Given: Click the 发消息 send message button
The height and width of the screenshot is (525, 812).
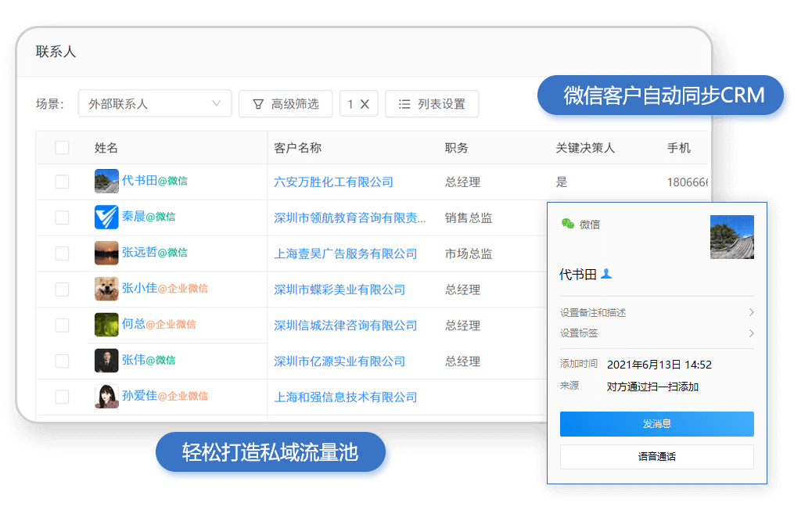Looking at the screenshot, I should click(656, 424).
